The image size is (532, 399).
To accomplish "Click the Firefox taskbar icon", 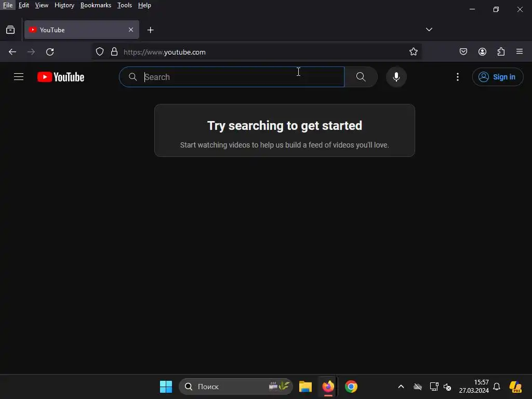I will tap(328, 387).
